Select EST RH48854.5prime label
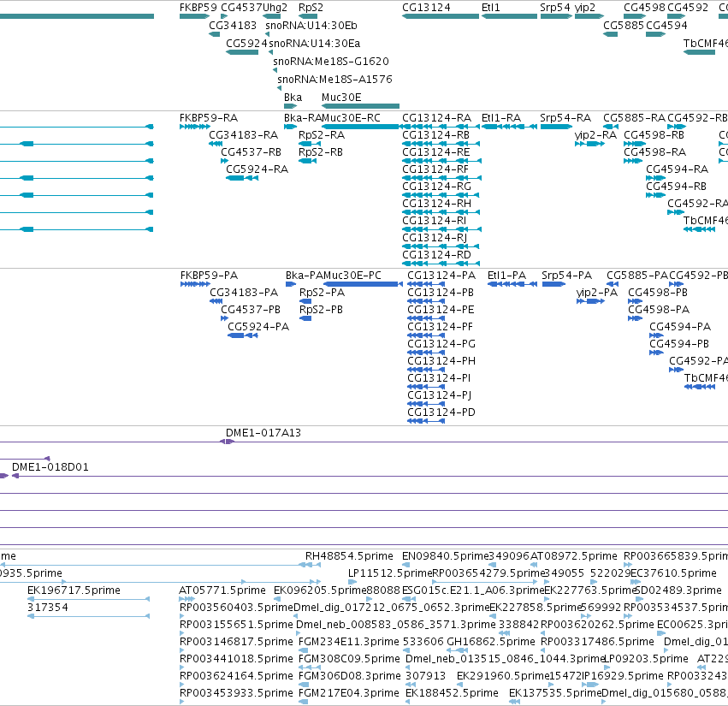 pyautogui.click(x=349, y=556)
